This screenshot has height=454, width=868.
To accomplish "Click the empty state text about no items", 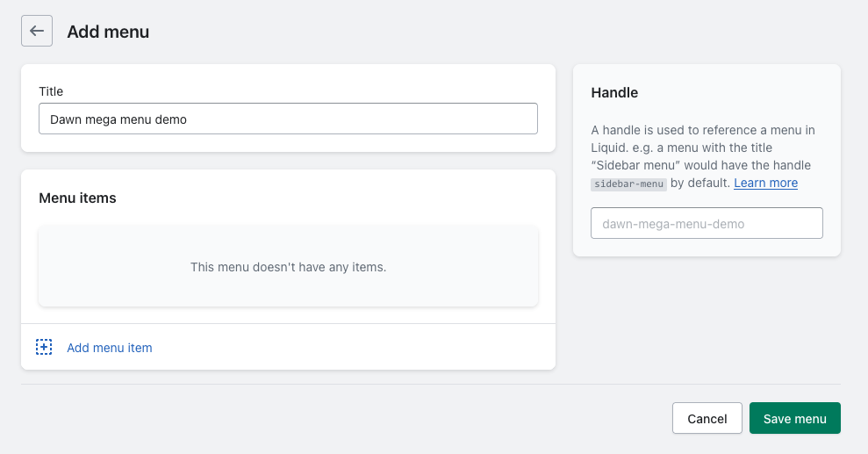I will [289, 267].
